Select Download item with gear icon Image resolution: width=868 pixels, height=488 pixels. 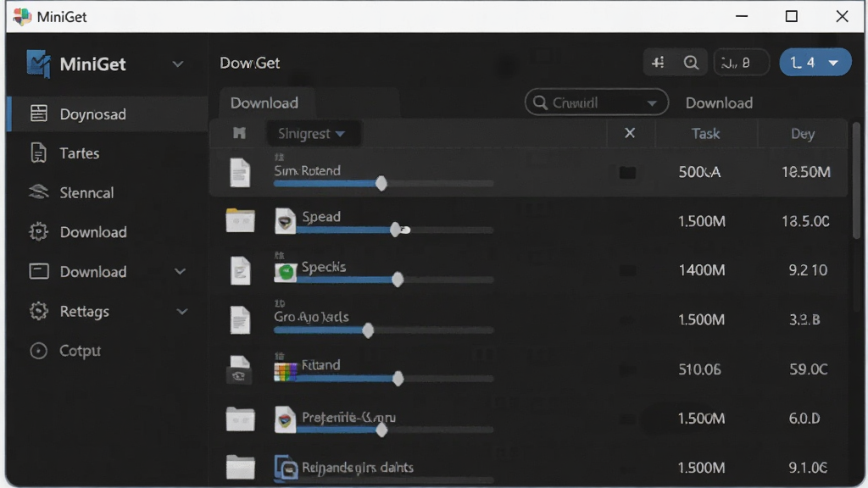108,232
